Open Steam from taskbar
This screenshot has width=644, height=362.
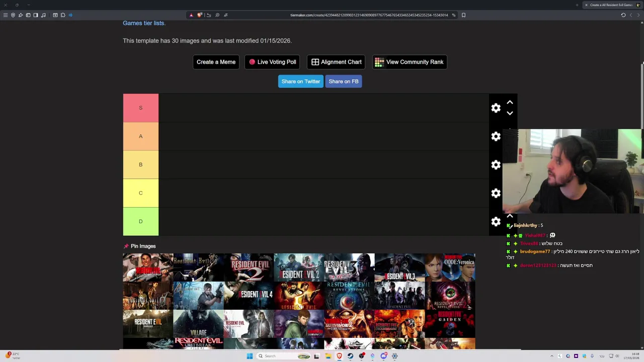(350, 356)
